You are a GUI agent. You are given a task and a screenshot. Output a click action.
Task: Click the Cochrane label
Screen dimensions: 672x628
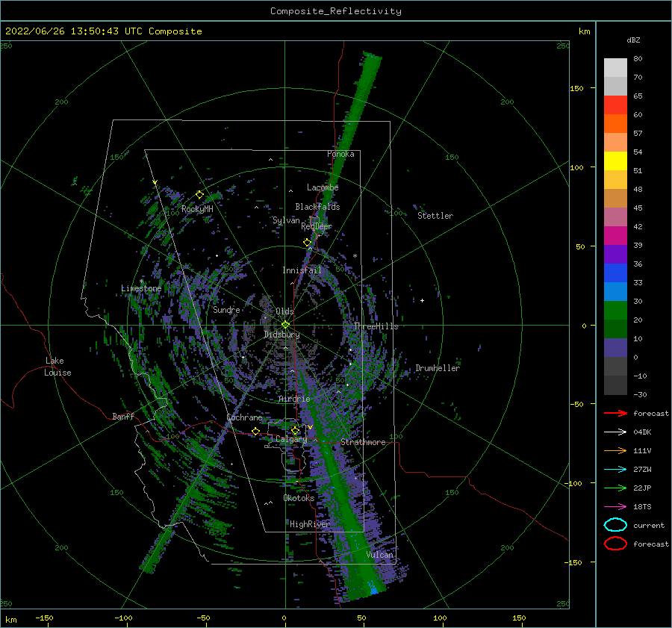[x=244, y=417]
